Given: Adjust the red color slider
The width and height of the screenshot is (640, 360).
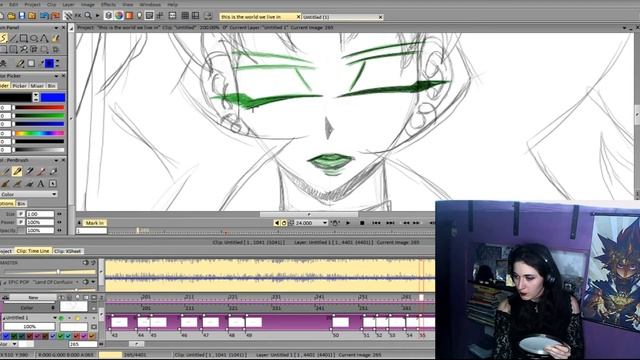Looking at the screenshot, I should (x=40, y=108).
